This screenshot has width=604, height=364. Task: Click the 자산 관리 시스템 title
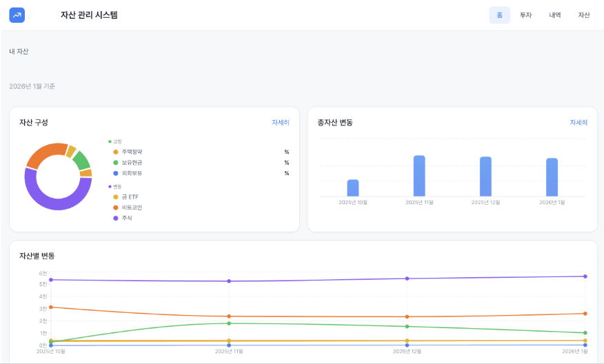coord(89,15)
